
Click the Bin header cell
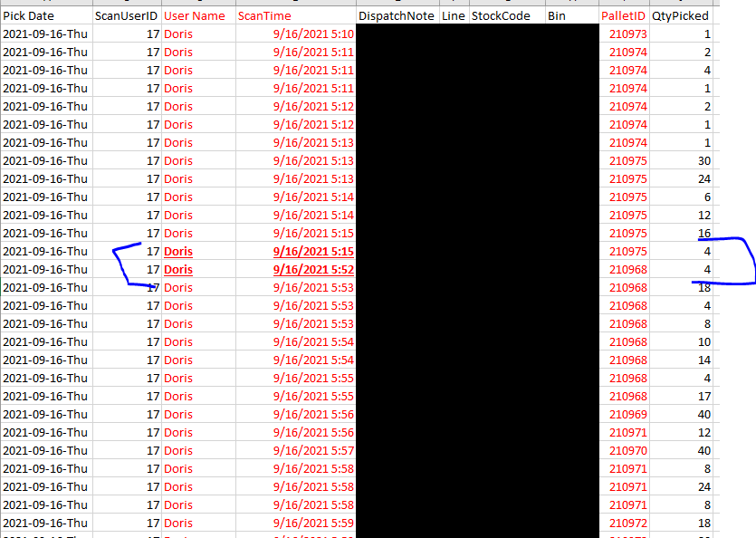pyautogui.click(x=572, y=16)
